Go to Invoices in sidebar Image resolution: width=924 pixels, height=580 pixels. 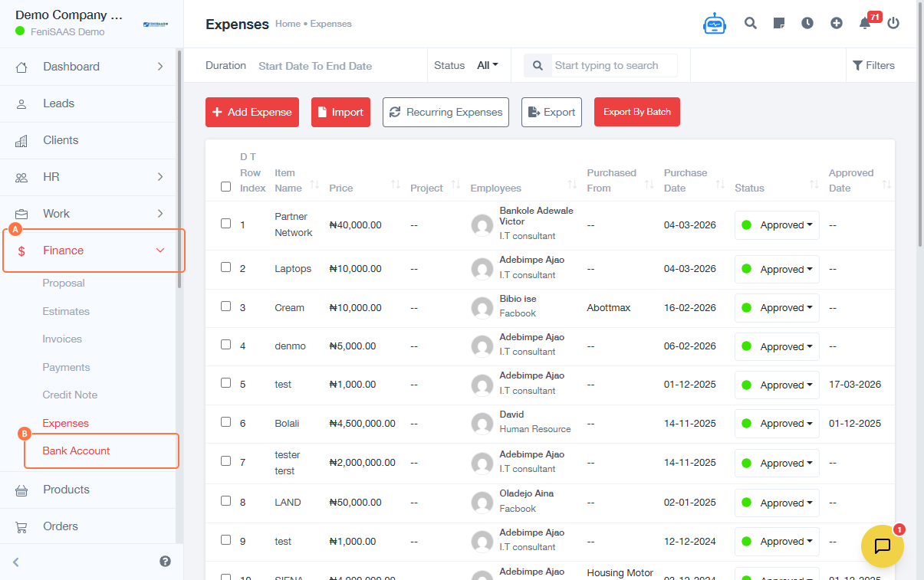pyautogui.click(x=62, y=339)
